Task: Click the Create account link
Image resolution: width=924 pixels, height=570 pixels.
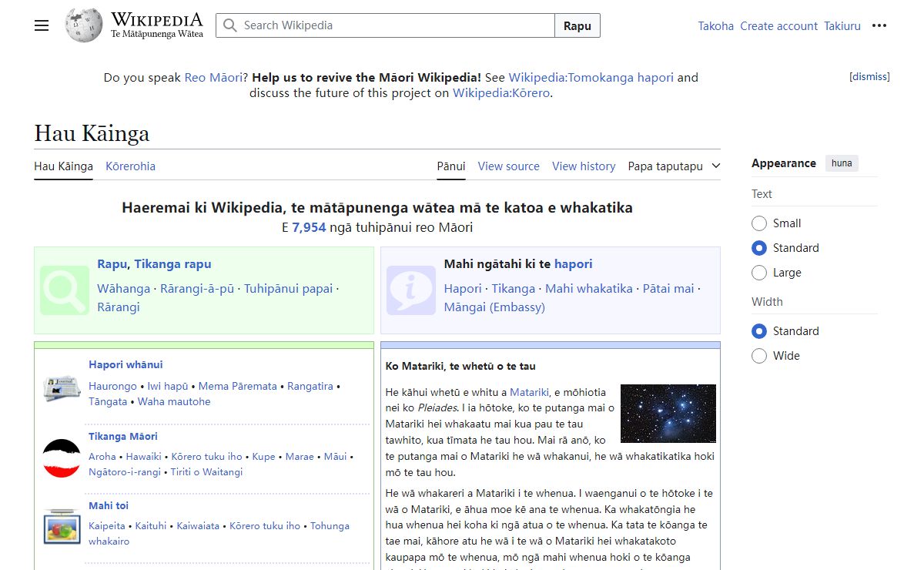Action: click(779, 26)
